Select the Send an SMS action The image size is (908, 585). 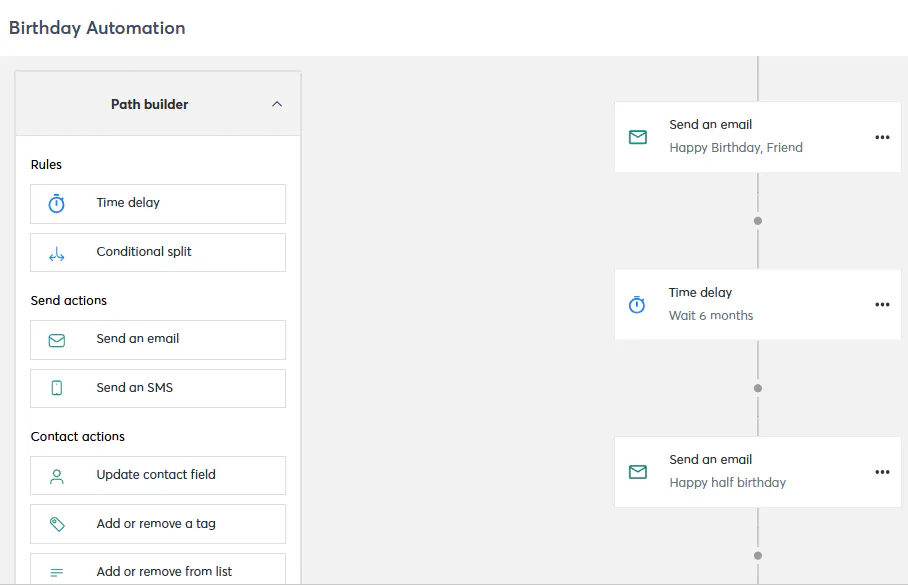(x=158, y=388)
